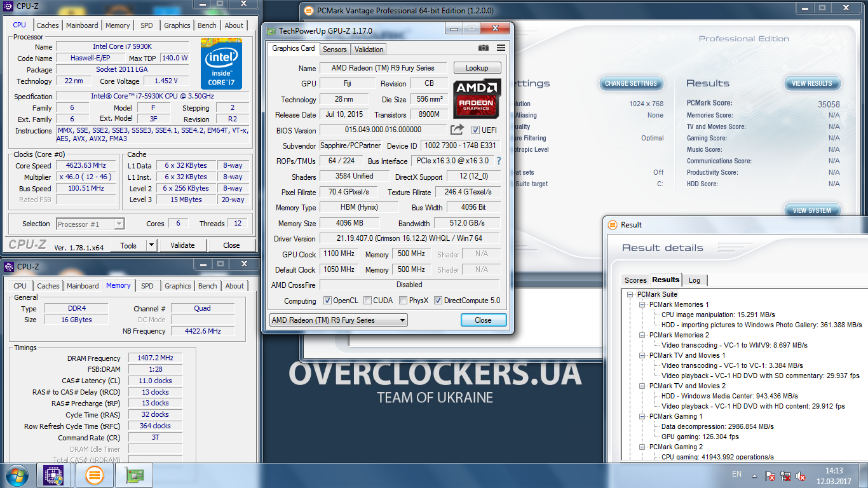
Task: Click the PCMark Vantage title bar icon
Action: (308, 10)
